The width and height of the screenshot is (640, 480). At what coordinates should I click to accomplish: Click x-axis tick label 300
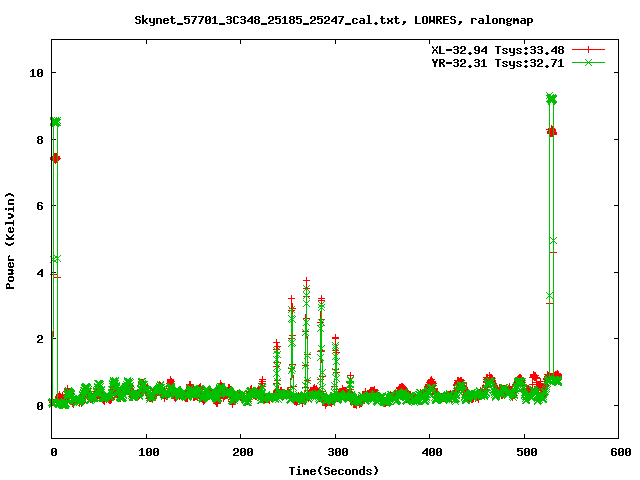(338, 452)
